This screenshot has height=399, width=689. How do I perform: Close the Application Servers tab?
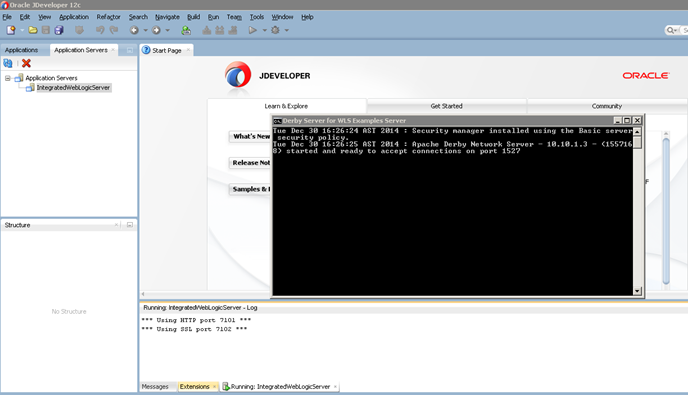(x=113, y=50)
